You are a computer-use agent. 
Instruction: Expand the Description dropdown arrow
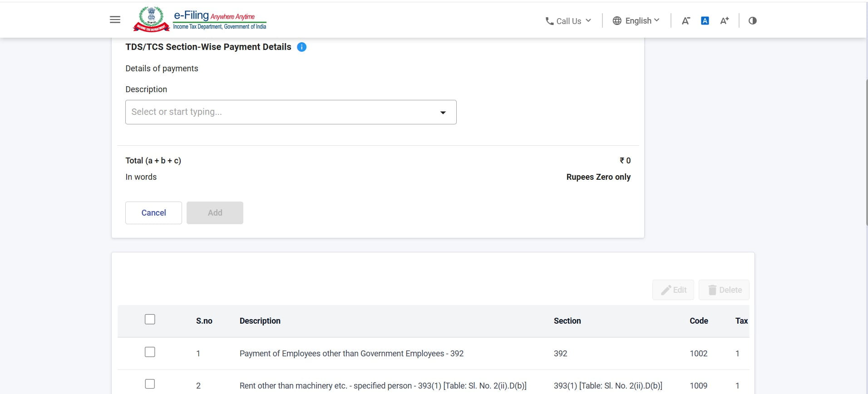pyautogui.click(x=443, y=113)
